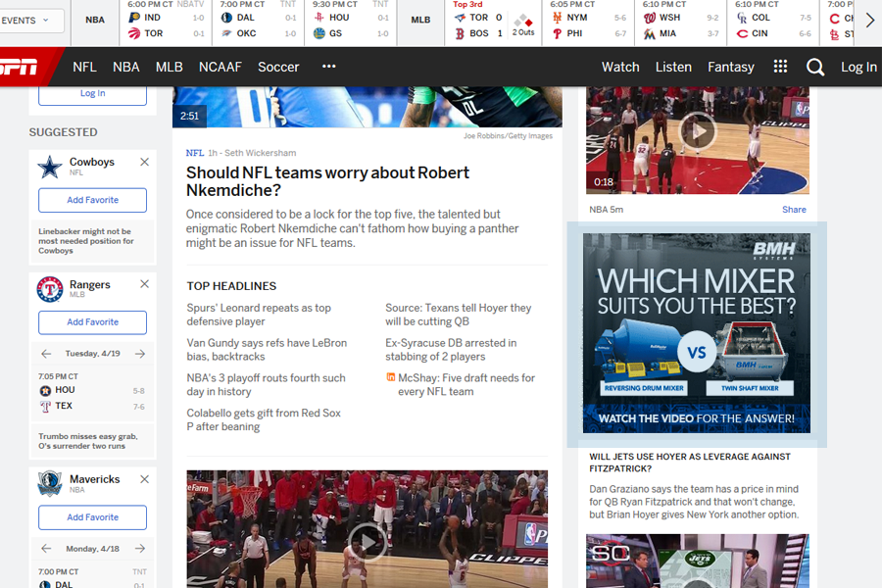Select the NBA scoreboard tab
The width and height of the screenshot is (882, 588).
point(95,20)
